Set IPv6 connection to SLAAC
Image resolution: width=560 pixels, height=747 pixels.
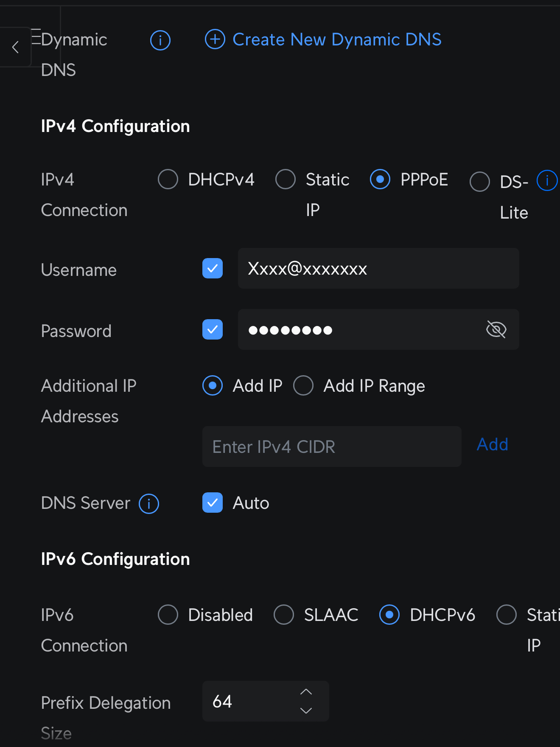click(x=284, y=615)
